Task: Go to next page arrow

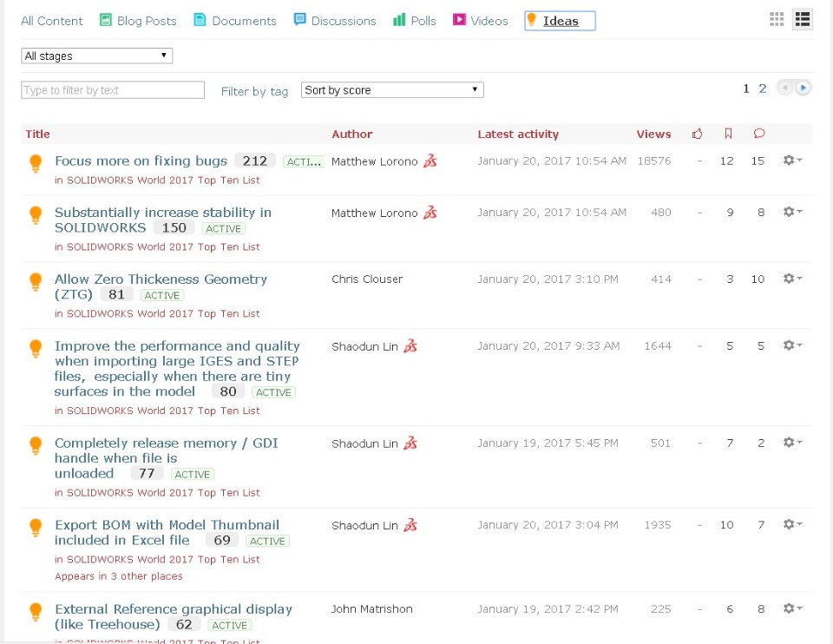Action: 803,88
